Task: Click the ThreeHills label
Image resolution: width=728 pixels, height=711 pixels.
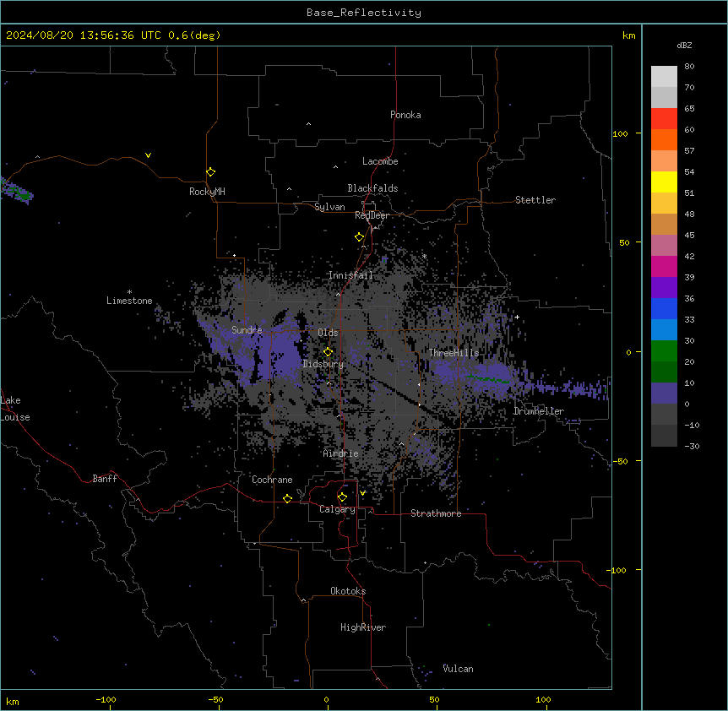Action: (454, 353)
